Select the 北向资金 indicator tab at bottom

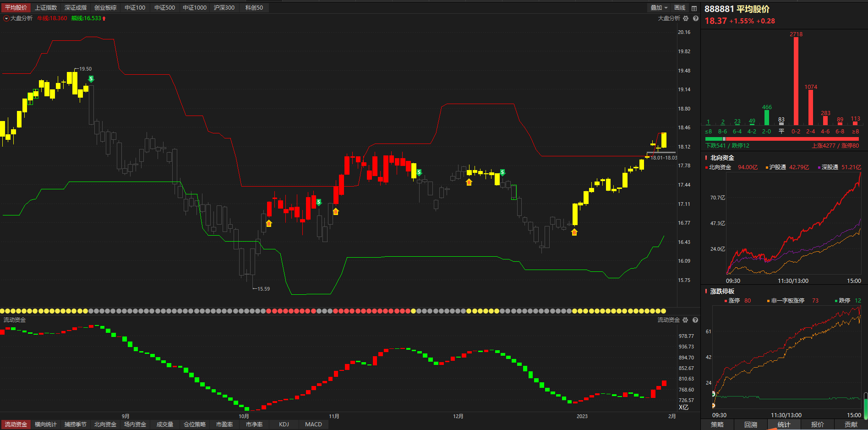tap(105, 424)
